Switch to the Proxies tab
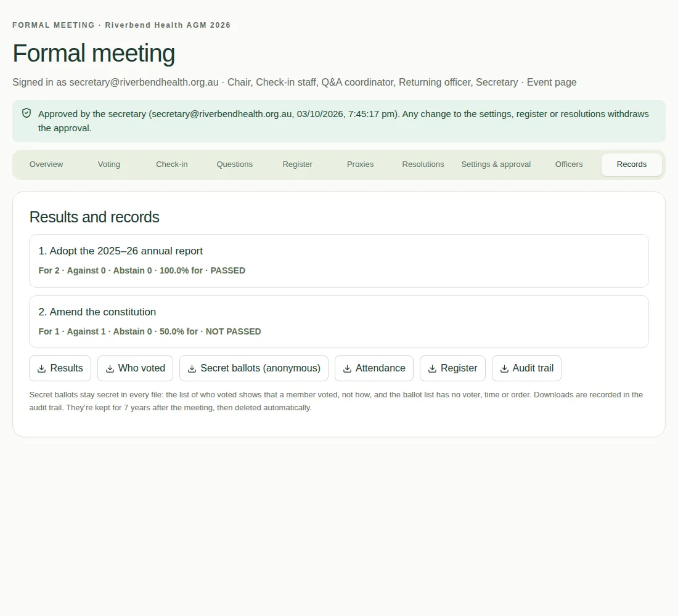Image resolution: width=678 pixels, height=616 pixels. coord(360,164)
